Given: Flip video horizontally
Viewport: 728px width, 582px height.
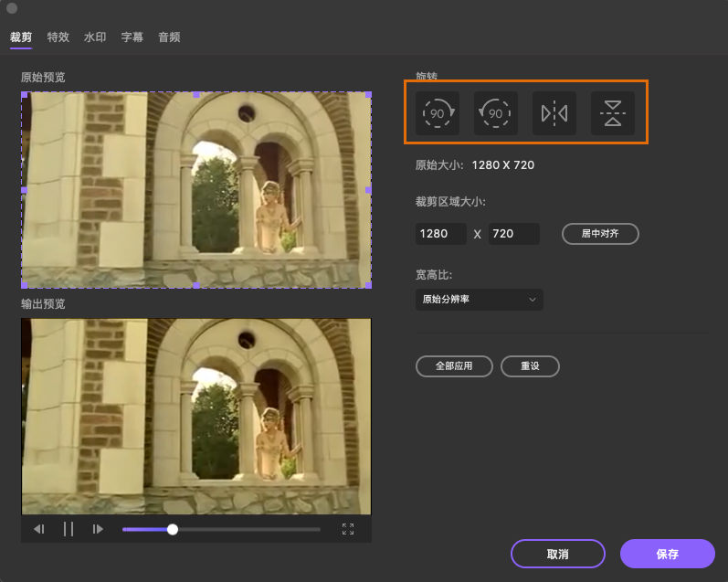Looking at the screenshot, I should tap(554, 113).
